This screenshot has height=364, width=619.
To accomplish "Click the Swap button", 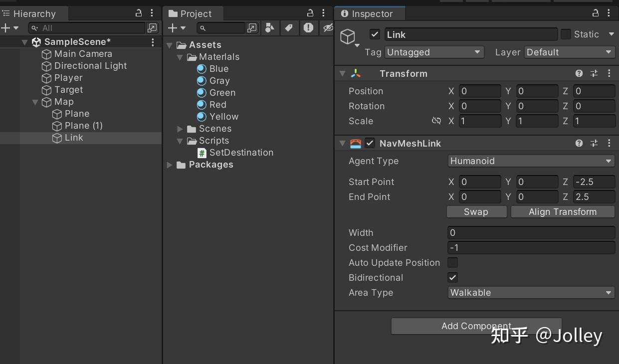I will 476,211.
